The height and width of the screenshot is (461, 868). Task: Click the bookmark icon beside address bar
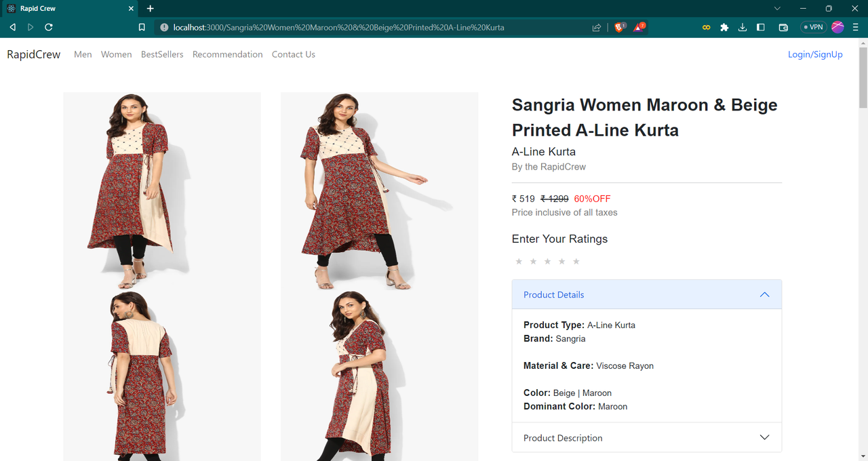click(142, 28)
